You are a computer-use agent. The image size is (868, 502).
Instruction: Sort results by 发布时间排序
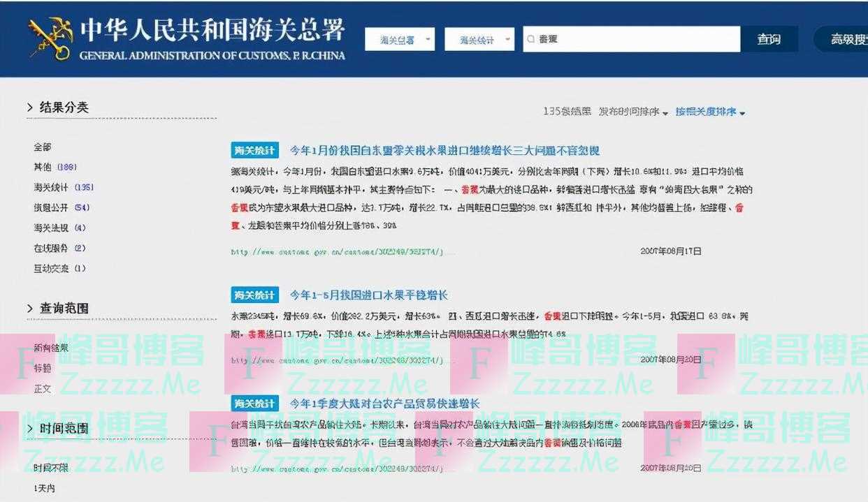tap(632, 112)
